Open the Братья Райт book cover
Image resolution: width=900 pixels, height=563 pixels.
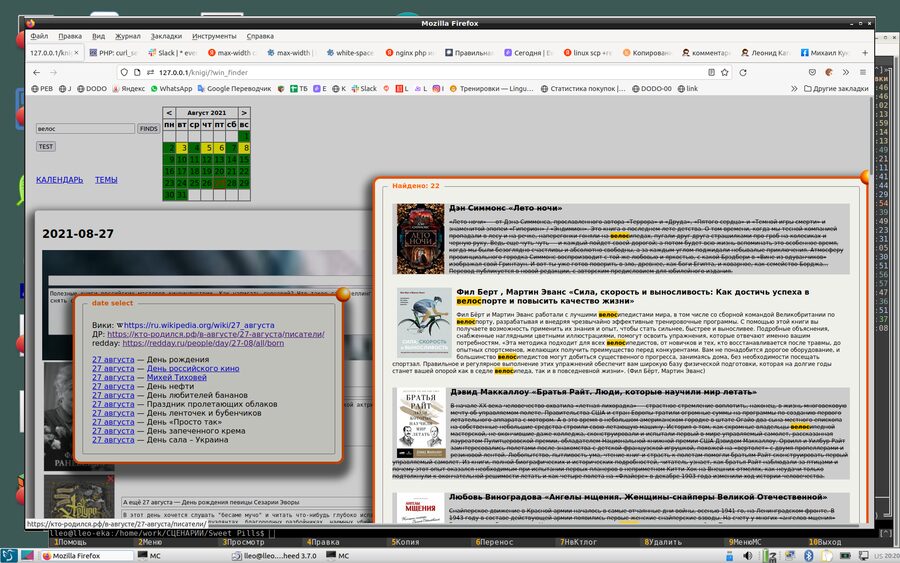pos(422,423)
